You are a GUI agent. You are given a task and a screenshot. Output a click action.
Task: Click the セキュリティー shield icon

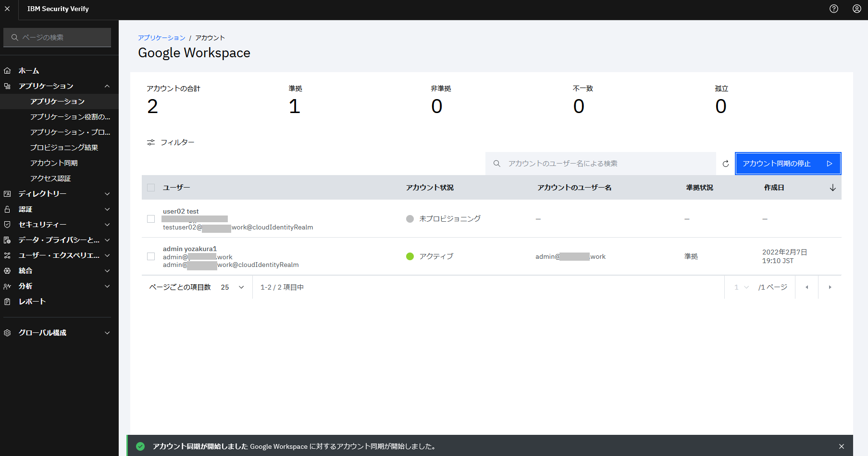click(7, 225)
